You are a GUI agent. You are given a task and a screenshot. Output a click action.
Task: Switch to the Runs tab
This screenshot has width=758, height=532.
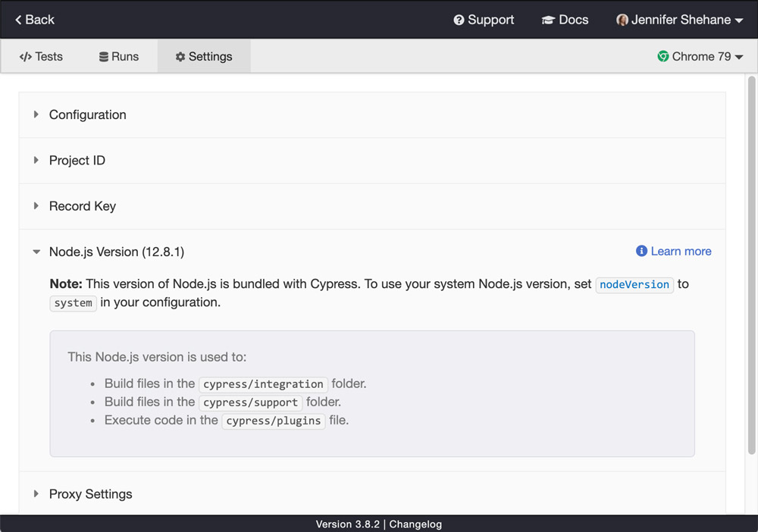(x=118, y=56)
